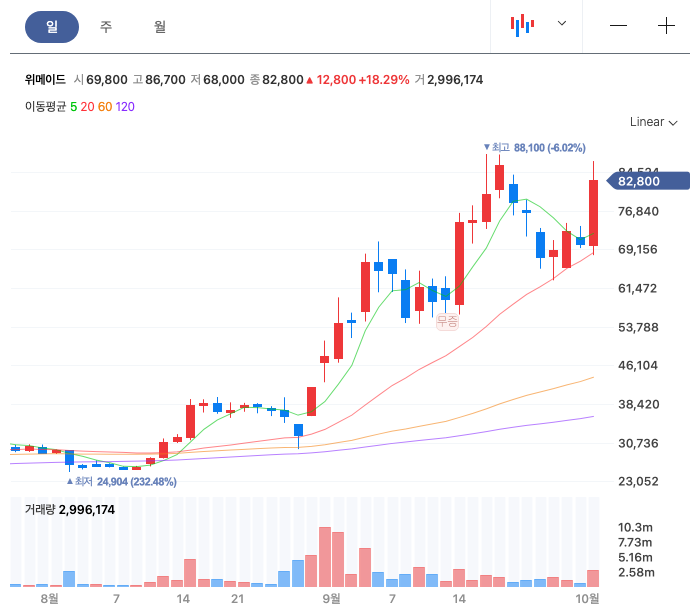
Task: Click the 8월 date axis label
Action: click(x=49, y=598)
